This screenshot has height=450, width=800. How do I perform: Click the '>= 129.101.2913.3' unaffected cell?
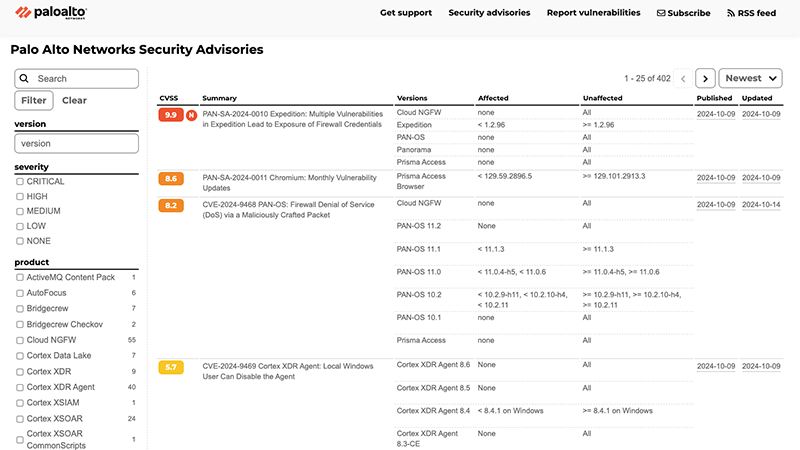click(x=614, y=176)
